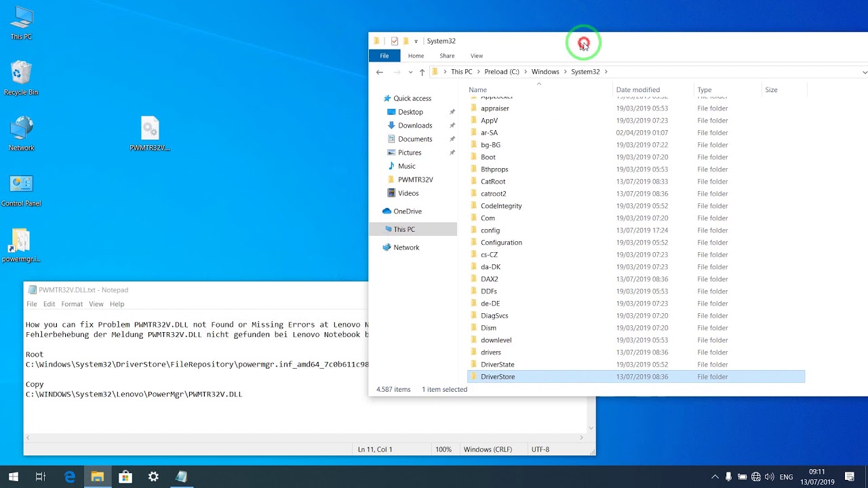Expand chevron after System32 in address bar

point(606,72)
